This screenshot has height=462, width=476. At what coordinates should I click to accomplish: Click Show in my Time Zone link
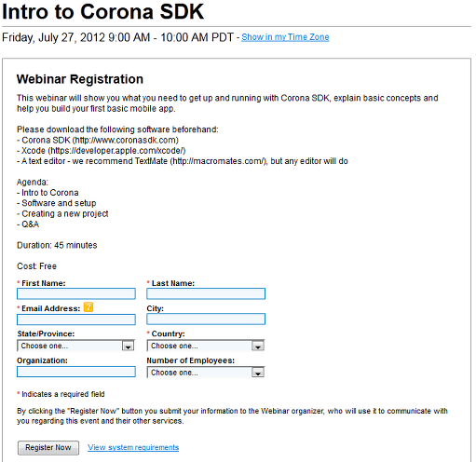(x=285, y=37)
